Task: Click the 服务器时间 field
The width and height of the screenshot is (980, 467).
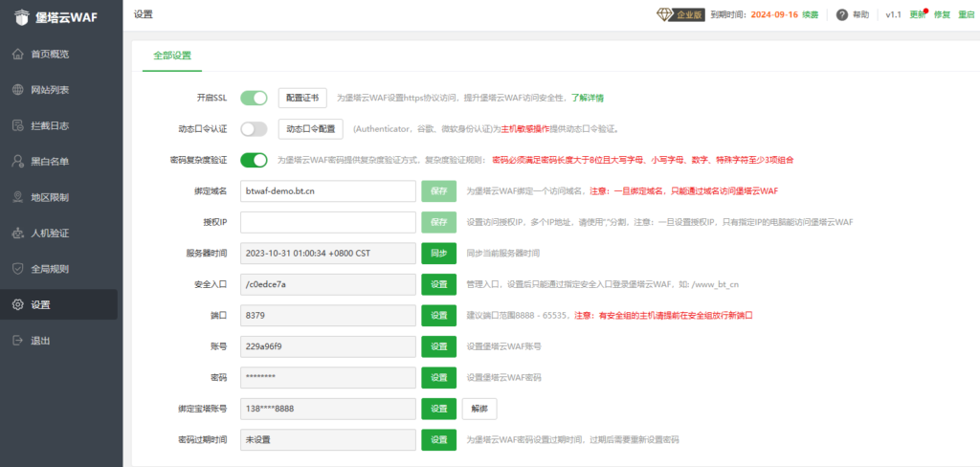Action: tap(328, 254)
